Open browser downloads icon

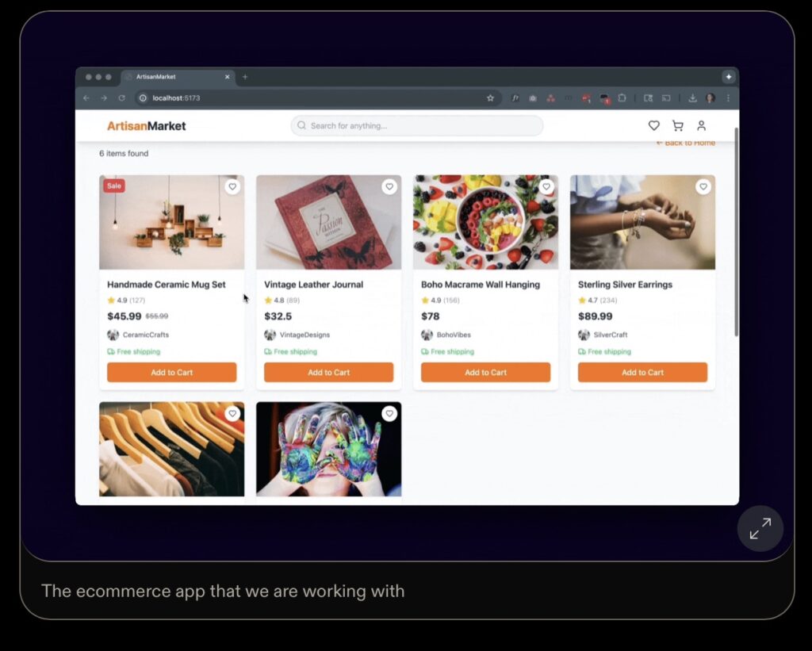click(692, 98)
